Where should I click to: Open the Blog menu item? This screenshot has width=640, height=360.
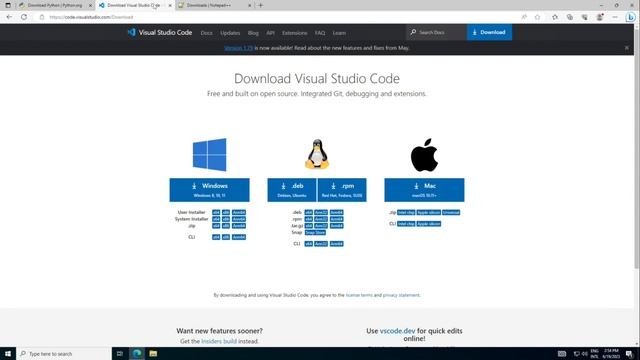tap(253, 33)
